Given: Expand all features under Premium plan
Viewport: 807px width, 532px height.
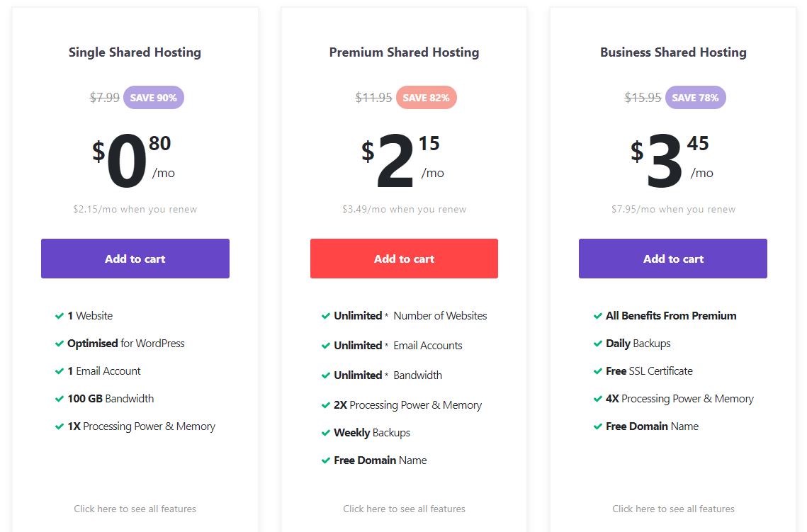Looking at the screenshot, I should 404,509.
